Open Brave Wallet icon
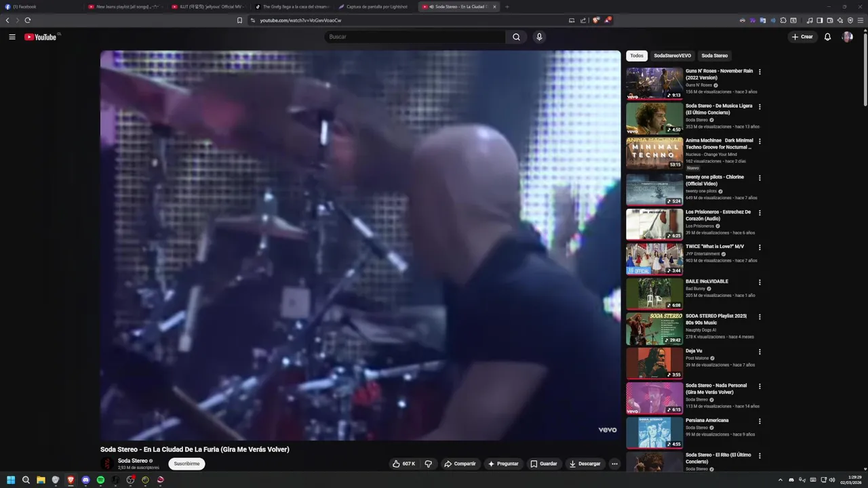Image resolution: width=868 pixels, height=488 pixels. [830, 20]
